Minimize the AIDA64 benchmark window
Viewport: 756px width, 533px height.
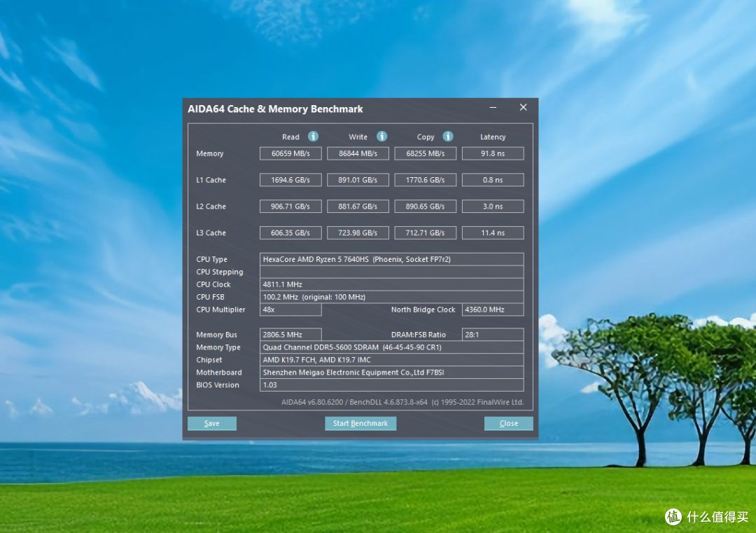(493, 108)
